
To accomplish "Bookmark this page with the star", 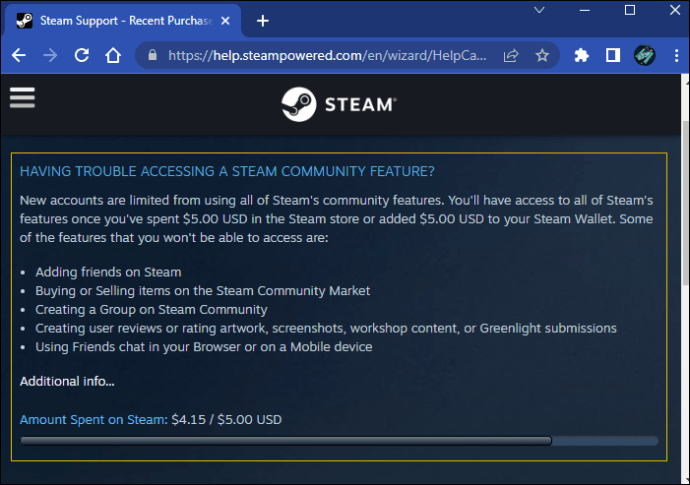I will click(542, 55).
